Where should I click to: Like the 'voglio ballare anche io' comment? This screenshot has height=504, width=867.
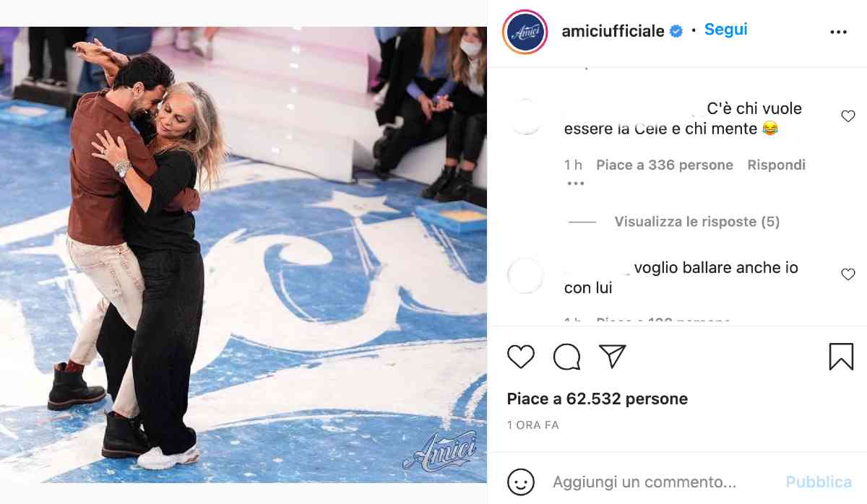[848, 274]
